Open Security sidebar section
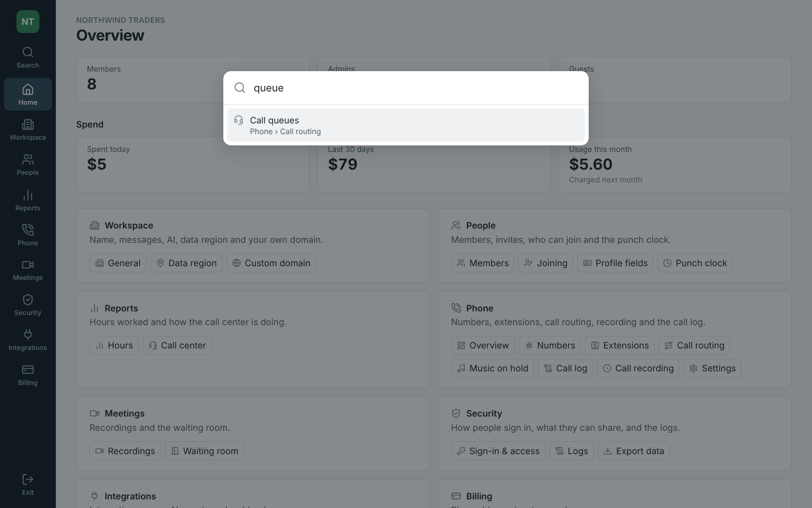The image size is (812, 508). [28, 305]
